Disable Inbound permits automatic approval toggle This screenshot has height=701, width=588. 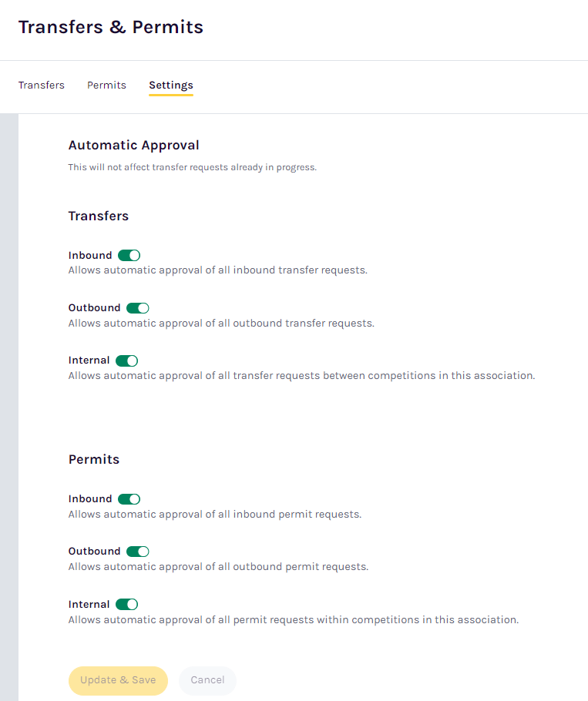click(x=129, y=499)
